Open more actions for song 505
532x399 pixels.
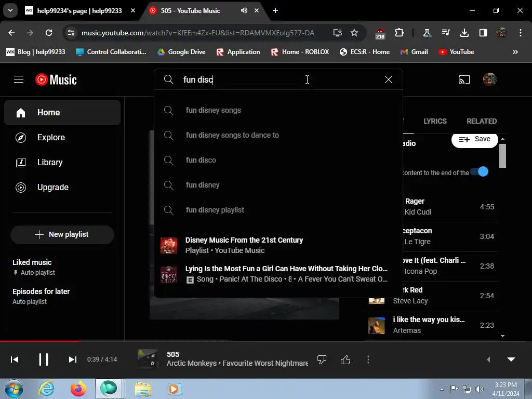coord(368,360)
